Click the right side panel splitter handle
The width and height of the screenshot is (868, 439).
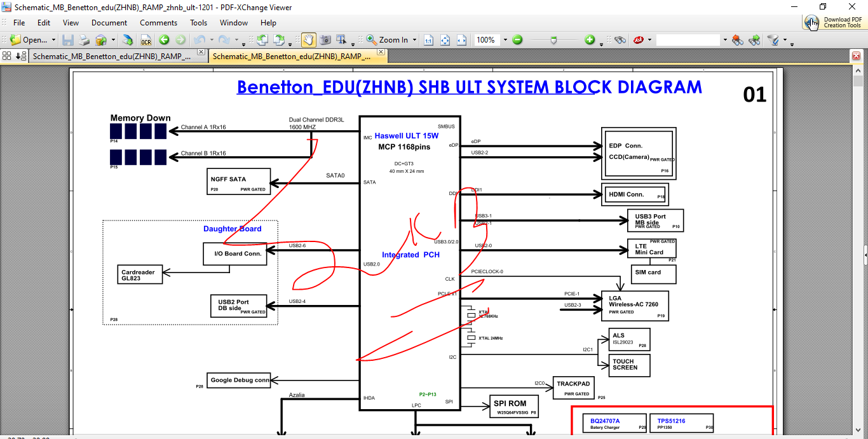[x=865, y=255]
